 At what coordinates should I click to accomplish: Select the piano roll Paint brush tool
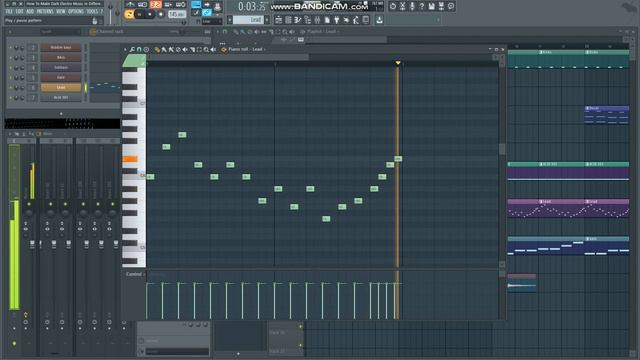(164, 49)
